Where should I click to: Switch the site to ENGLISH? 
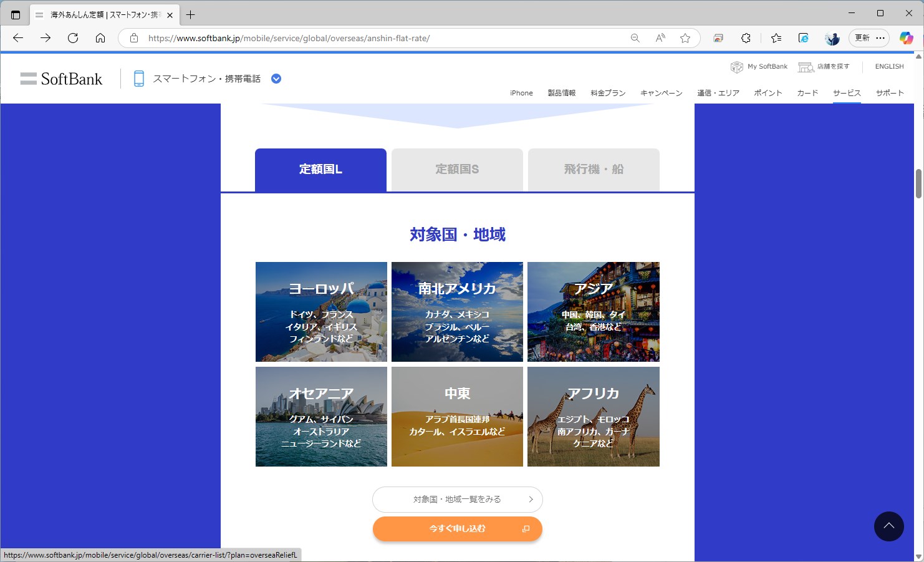pos(888,66)
